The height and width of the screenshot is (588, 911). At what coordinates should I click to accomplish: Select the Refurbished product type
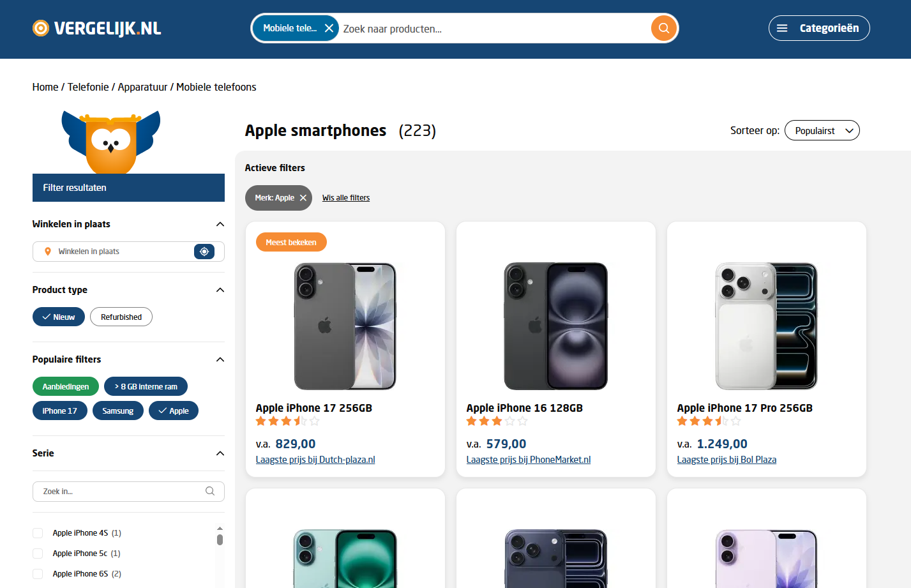(121, 317)
